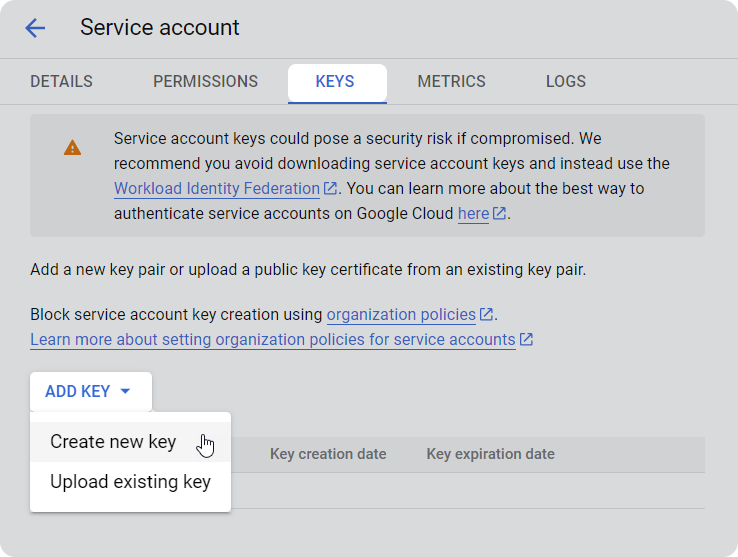Open the Workload Identity Federation link
Screen dimensions: 738x557
click(217, 188)
